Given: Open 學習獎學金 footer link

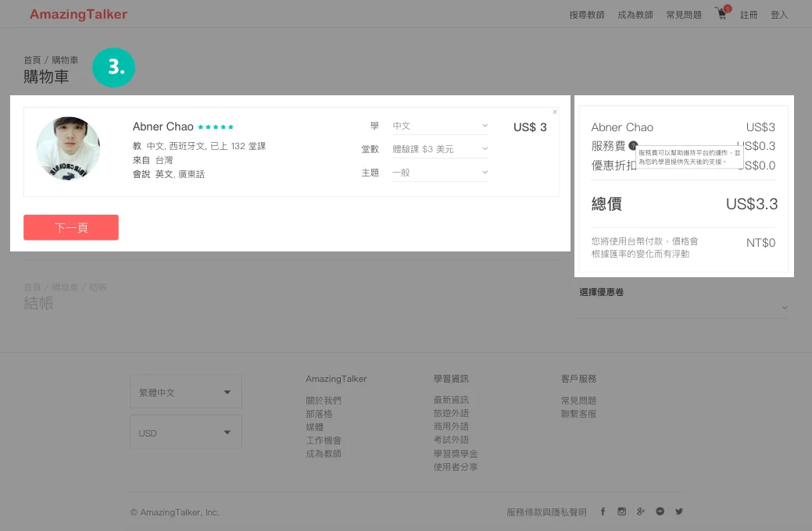Looking at the screenshot, I should (456, 454).
